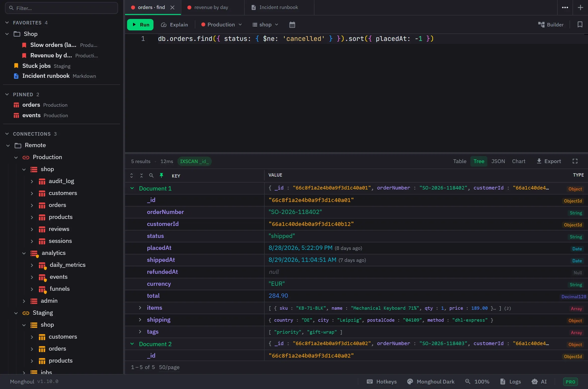
Task: Click the red bookmark of Slow orders
Action: [x=24, y=45]
